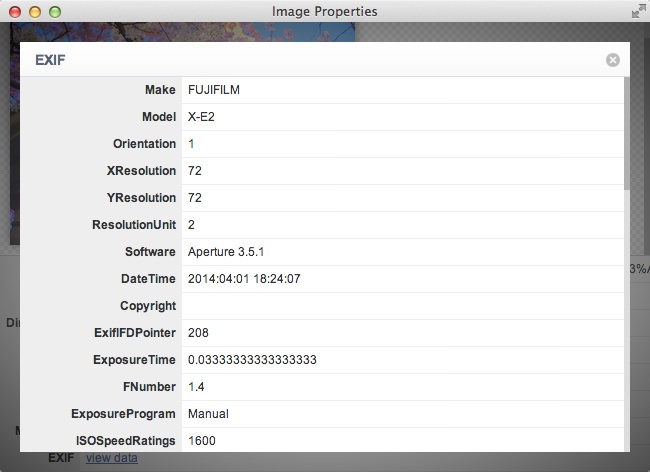The width and height of the screenshot is (650, 472).
Task: Click the red close window button
Action: [x=15, y=12]
